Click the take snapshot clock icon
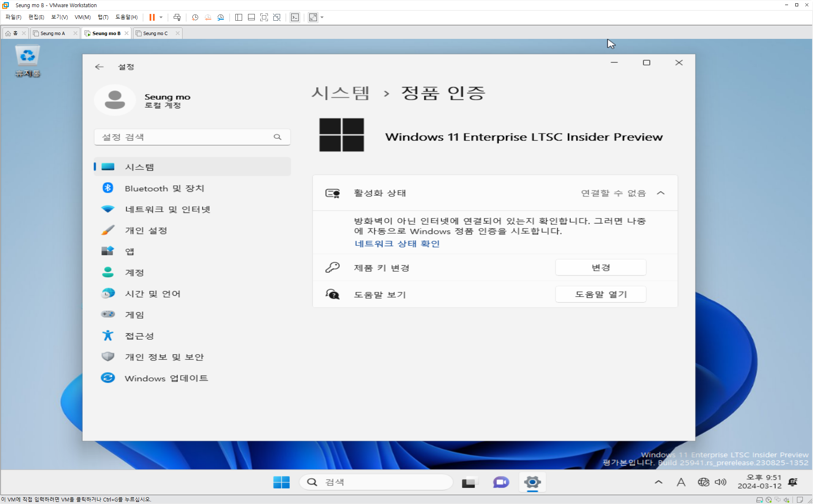The width and height of the screenshot is (813, 504). pyautogui.click(x=195, y=17)
